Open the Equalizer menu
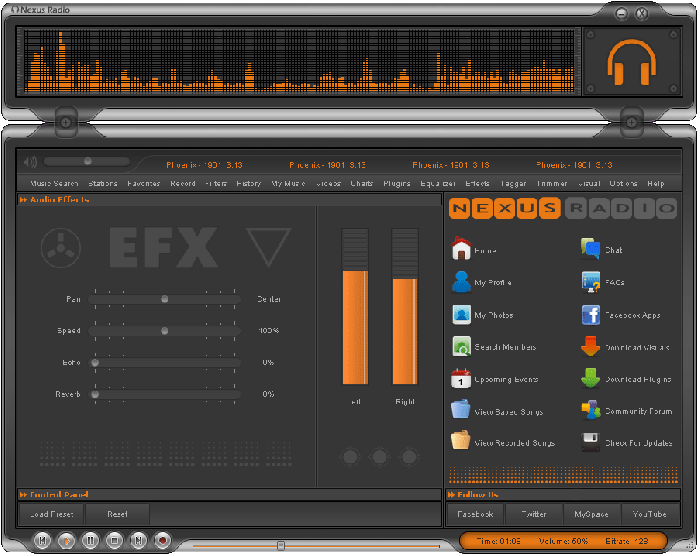The image size is (700, 556). (x=438, y=184)
